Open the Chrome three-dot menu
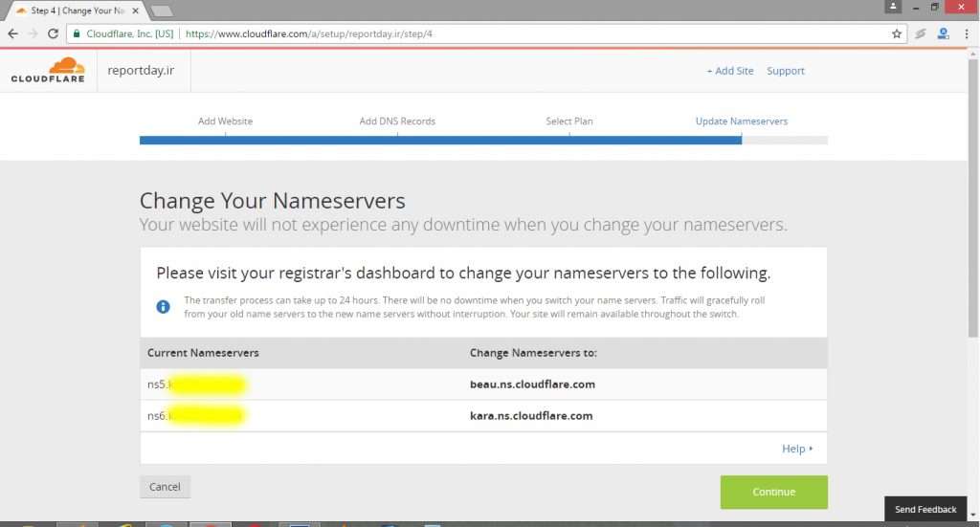The height and width of the screenshot is (527, 980). (967, 33)
